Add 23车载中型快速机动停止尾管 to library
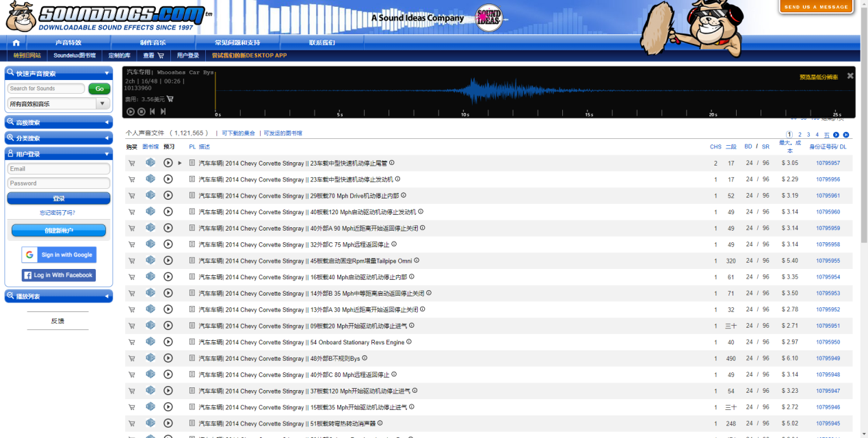 click(150, 163)
